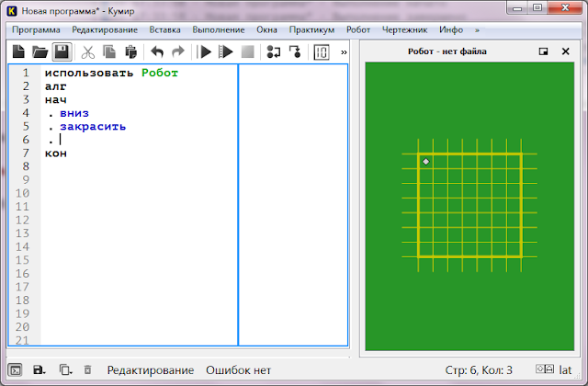Click the Kumir application icon in title bar
Image resolution: width=588 pixels, height=386 pixels.
click(x=12, y=11)
